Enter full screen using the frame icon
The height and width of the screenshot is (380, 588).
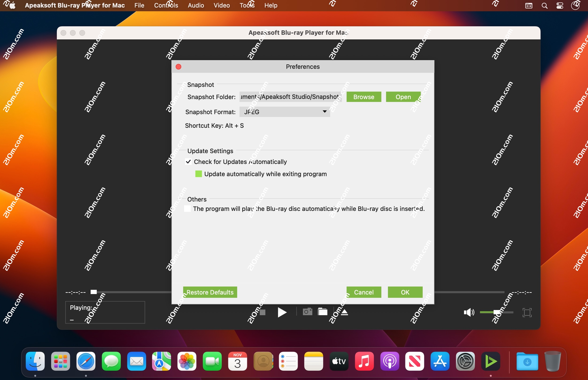(x=527, y=312)
